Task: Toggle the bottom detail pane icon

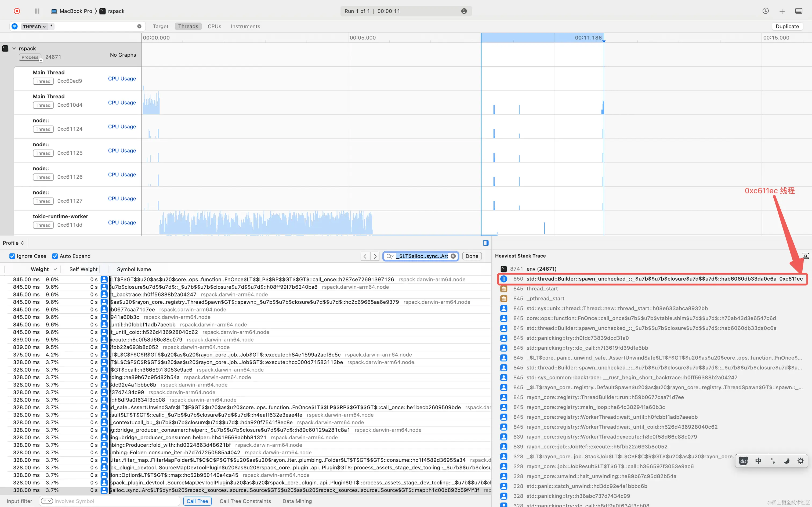Action: point(799,11)
